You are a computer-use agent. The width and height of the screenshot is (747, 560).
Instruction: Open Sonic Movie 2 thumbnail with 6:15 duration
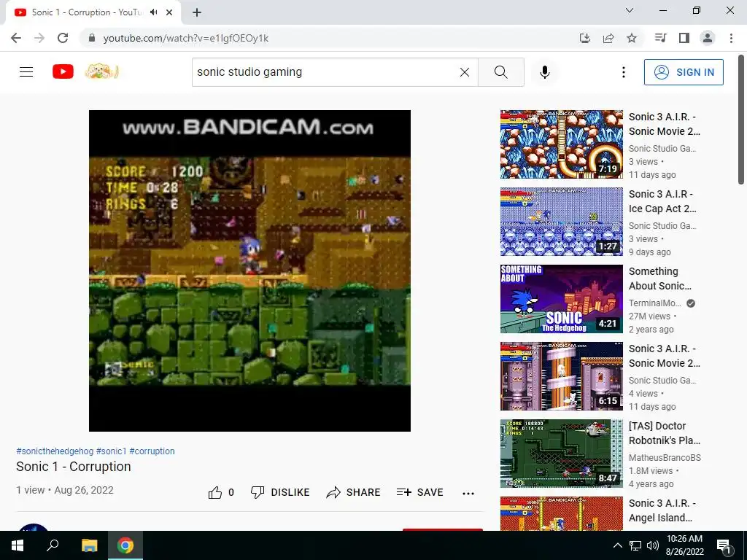click(561, 376)
